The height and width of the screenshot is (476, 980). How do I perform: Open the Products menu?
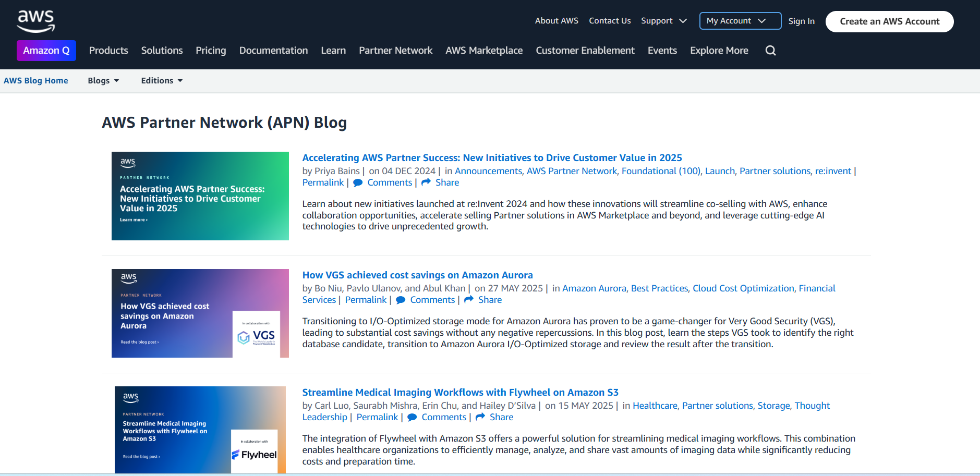pyautogui.click(x=108, y=51)
